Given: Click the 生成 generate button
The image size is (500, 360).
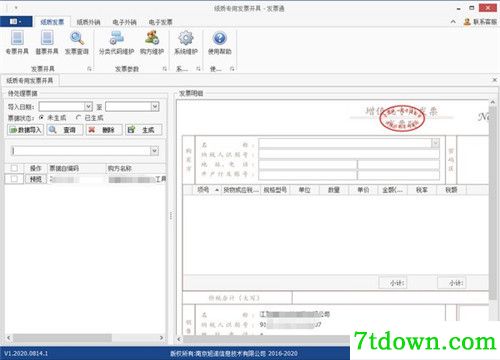Looking at the screenshot, I should (144, 130).
